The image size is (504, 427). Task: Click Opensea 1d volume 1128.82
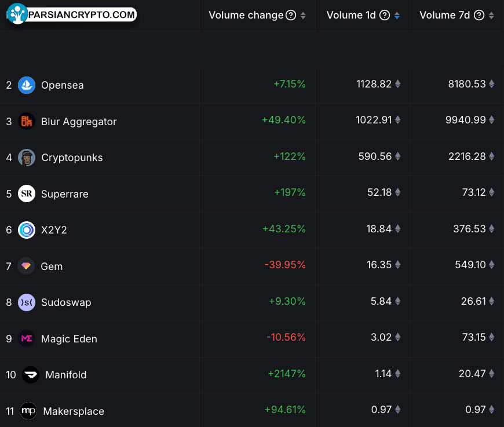[374, 84]
